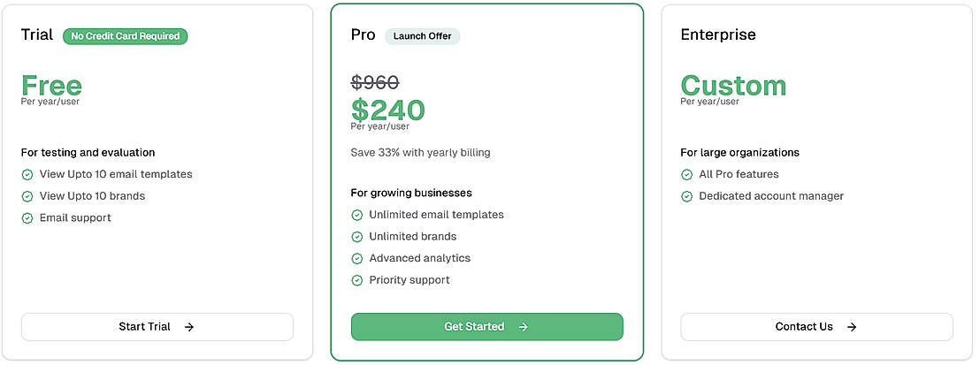This screenshot has width=980, height=365.
Task: Click the arrow icon in Start Trial
Action: 189,327
